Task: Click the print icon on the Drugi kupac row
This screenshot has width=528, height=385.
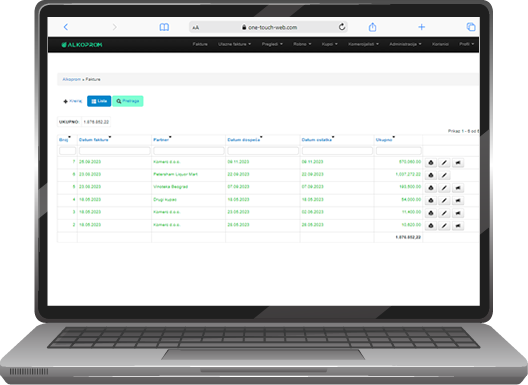Action: point(431,200)
